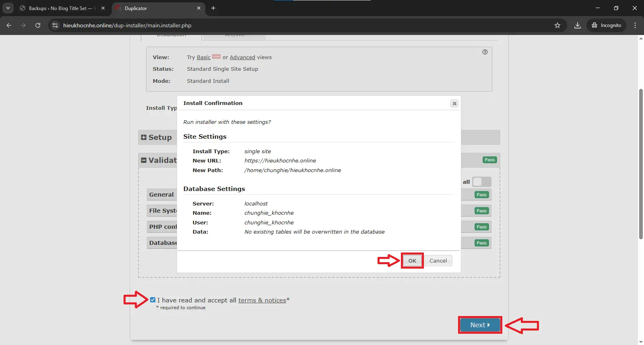Toggle the show all validation switch
The width and height of the screenshot is (644, 345).
pos(481,182)
